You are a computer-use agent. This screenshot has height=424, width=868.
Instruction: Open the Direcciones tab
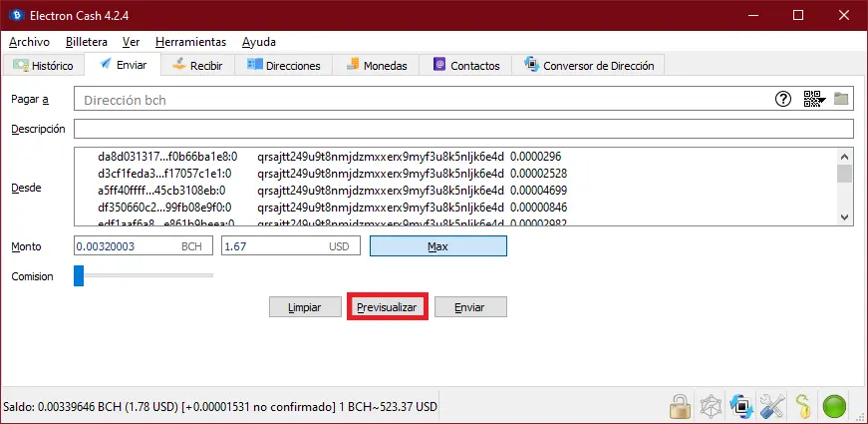coord(284,66)
